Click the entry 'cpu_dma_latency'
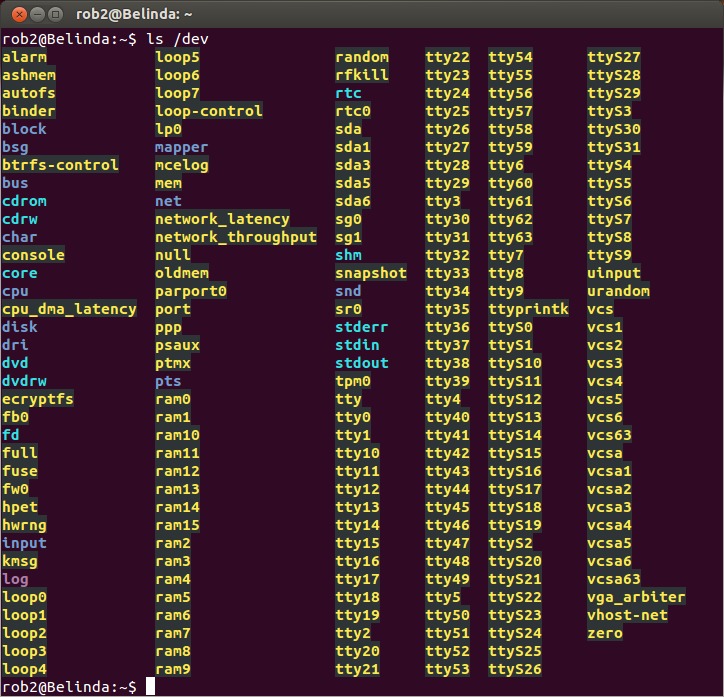The height and width of the screenshot is (697, 724). [69, 309]
